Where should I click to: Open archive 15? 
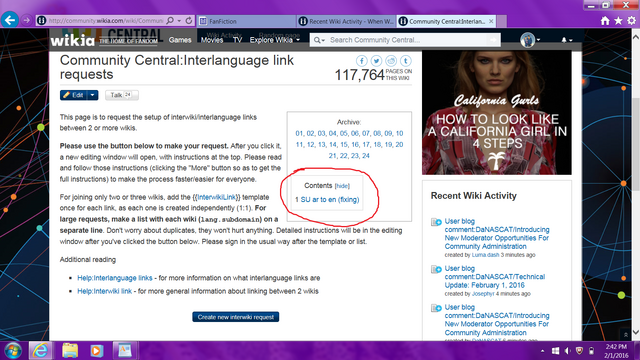click(344, 144)
